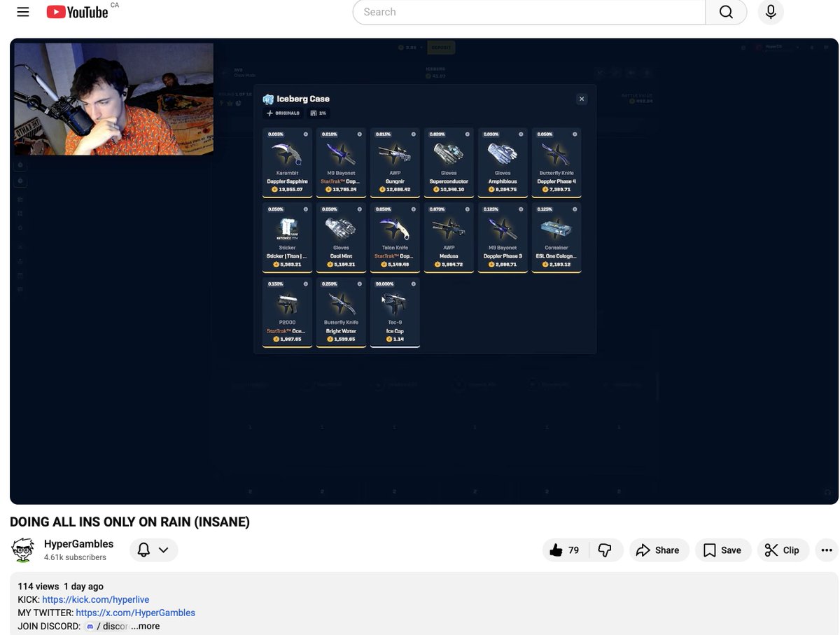The height and width of the screenshot is (635, 840).
Task: Select the Karambit Doppler Sapphire card
Action: pos(287,162)
